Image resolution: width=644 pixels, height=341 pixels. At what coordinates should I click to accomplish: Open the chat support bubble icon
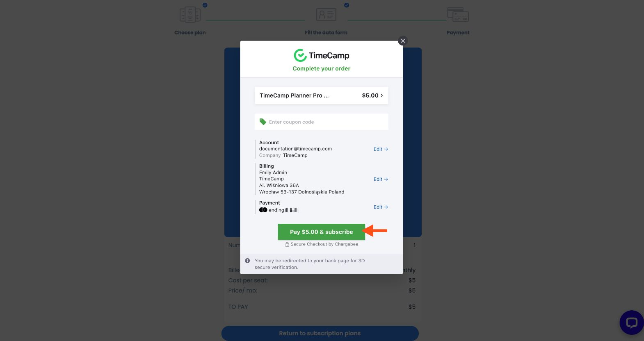click(x=631, y=323)
